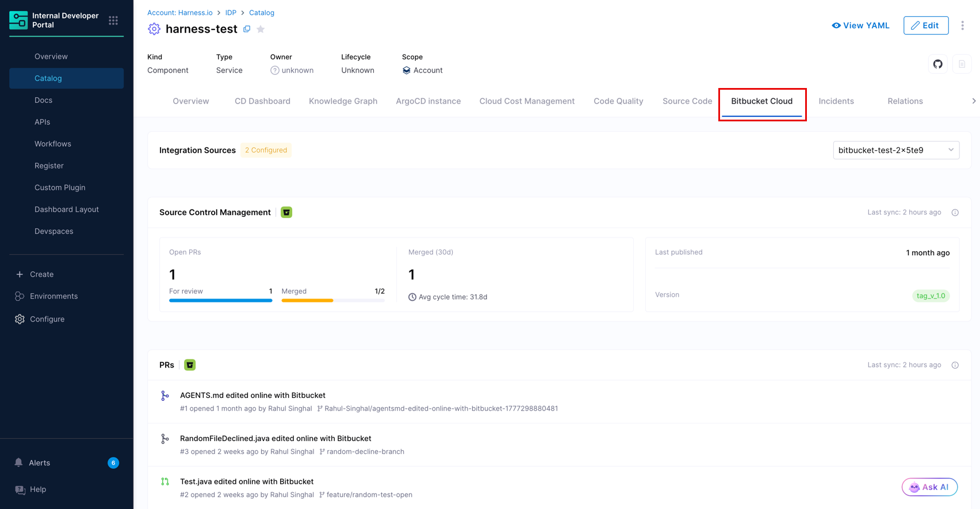Click the tag_v_1.0 version badge
The height and width of the screenshot is (509, 980).
[931, 296]
